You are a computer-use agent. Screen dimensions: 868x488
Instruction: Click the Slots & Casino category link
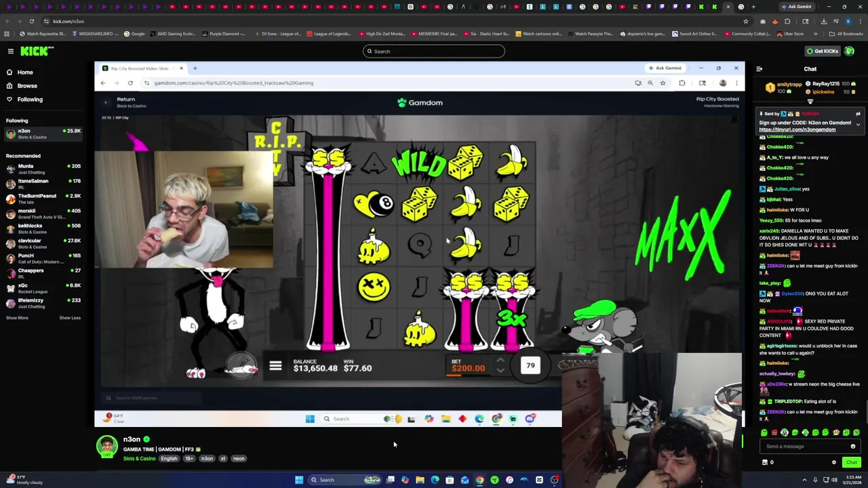coord(139,459)
